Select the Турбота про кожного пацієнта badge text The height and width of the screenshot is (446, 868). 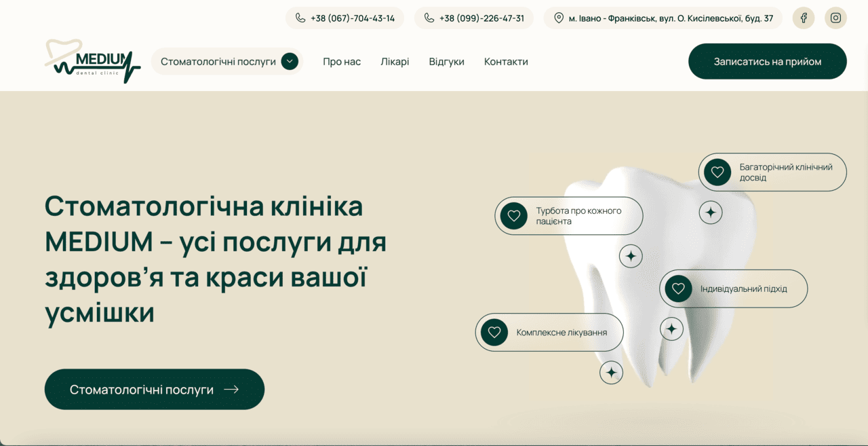(x=578, y=216)
